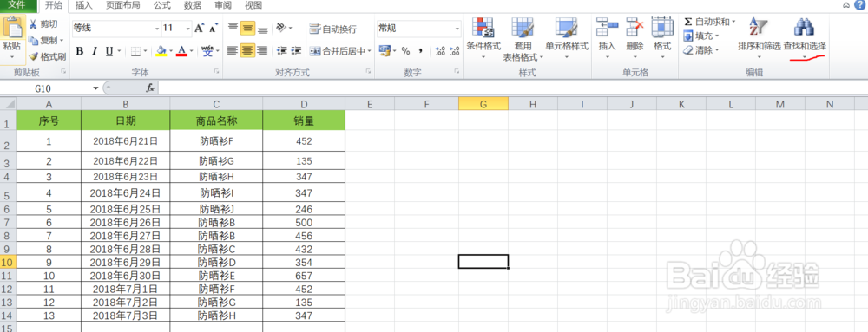Image resolution: width=868 pixels, height=332 pixels.
Task: Switch to the Page Layout (页面布局) tab
Action: 123,5
